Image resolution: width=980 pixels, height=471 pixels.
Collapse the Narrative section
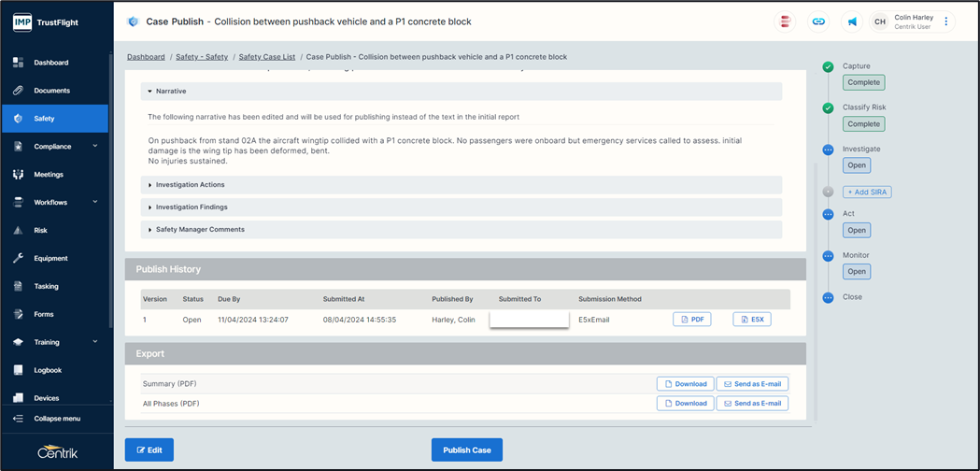170,92
